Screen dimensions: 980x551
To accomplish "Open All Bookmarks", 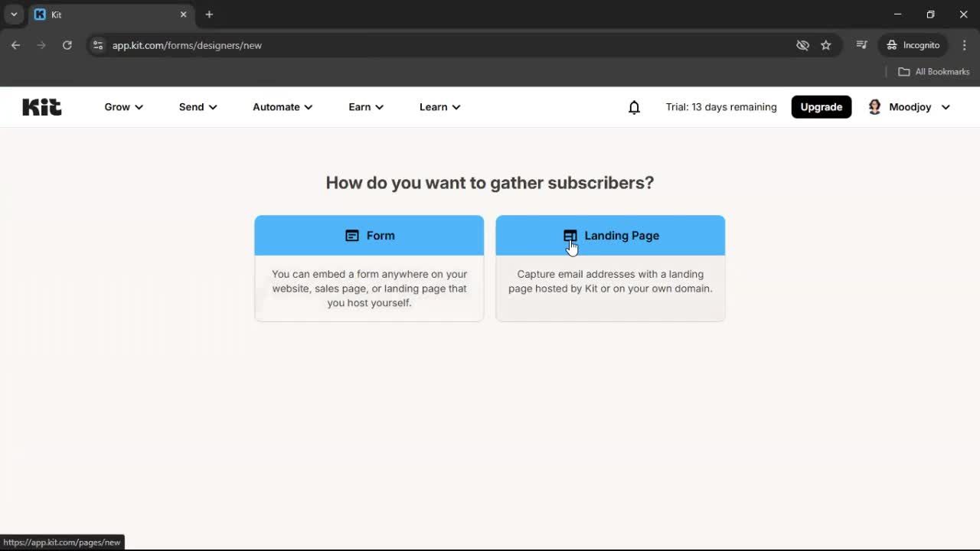I will coord(933,71).
